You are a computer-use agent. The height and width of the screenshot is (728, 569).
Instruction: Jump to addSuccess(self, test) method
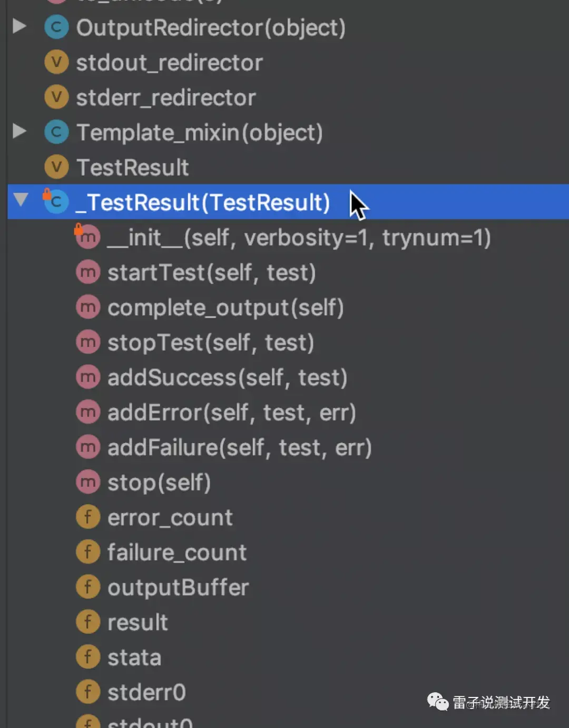[x=227, y=378]
